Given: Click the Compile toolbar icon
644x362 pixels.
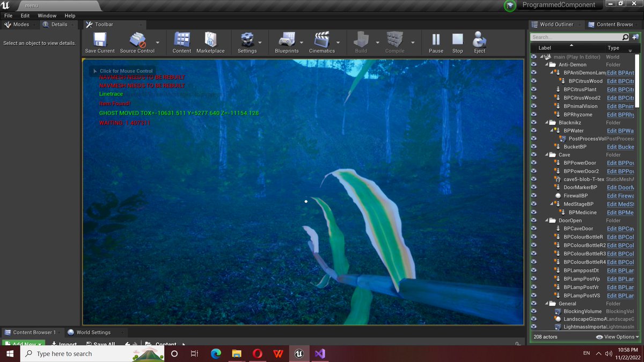Looking at the screenshot, I should (x=394, y=40).
